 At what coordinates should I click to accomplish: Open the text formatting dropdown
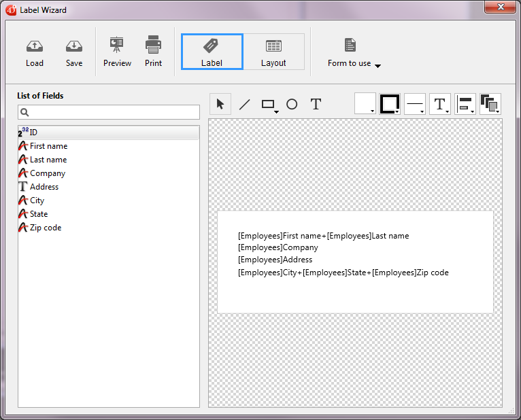point(440,104)
